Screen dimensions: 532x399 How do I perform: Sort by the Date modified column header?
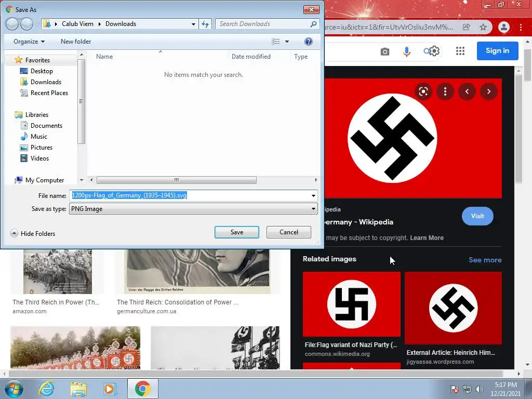(251, 57)
